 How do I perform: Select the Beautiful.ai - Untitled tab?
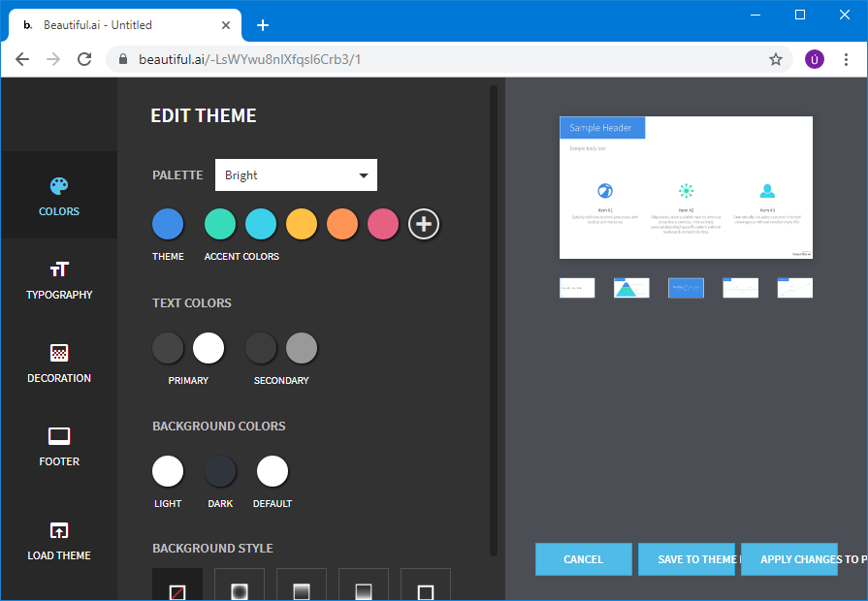coord(121,25)
